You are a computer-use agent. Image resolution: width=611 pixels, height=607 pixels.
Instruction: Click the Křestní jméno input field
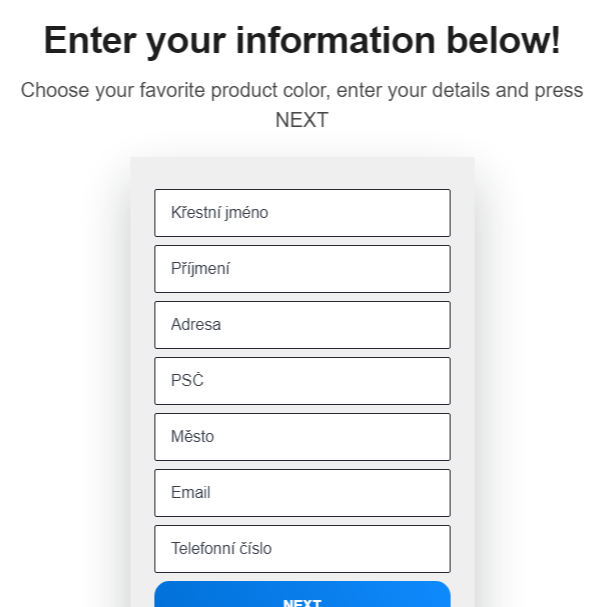302,213
